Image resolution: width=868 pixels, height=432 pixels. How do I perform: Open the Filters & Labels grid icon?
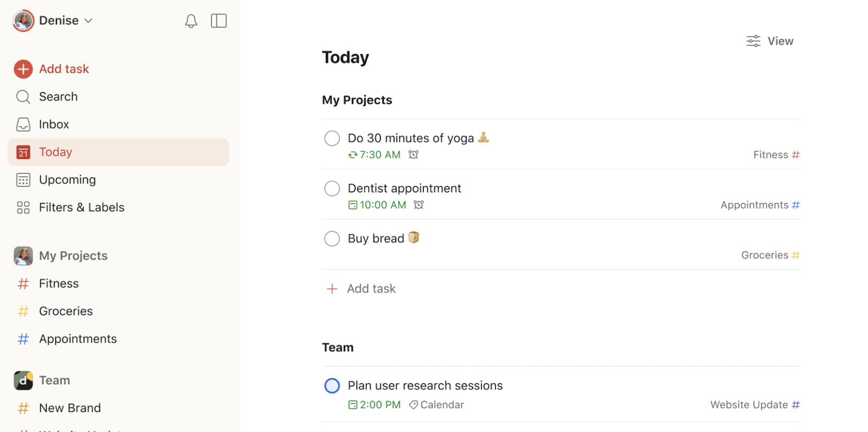(23, 207)
